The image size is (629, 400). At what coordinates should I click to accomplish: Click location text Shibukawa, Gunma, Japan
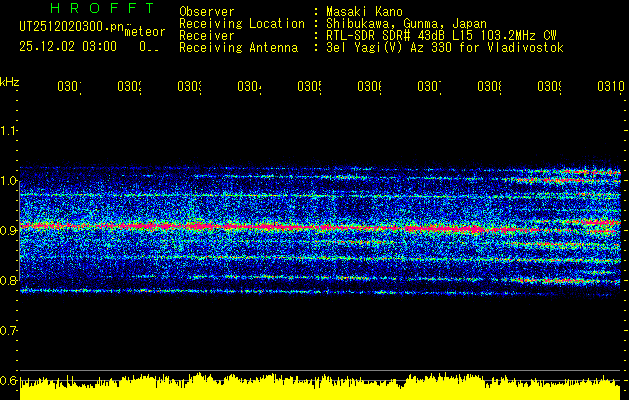click(x=406, y=24)
